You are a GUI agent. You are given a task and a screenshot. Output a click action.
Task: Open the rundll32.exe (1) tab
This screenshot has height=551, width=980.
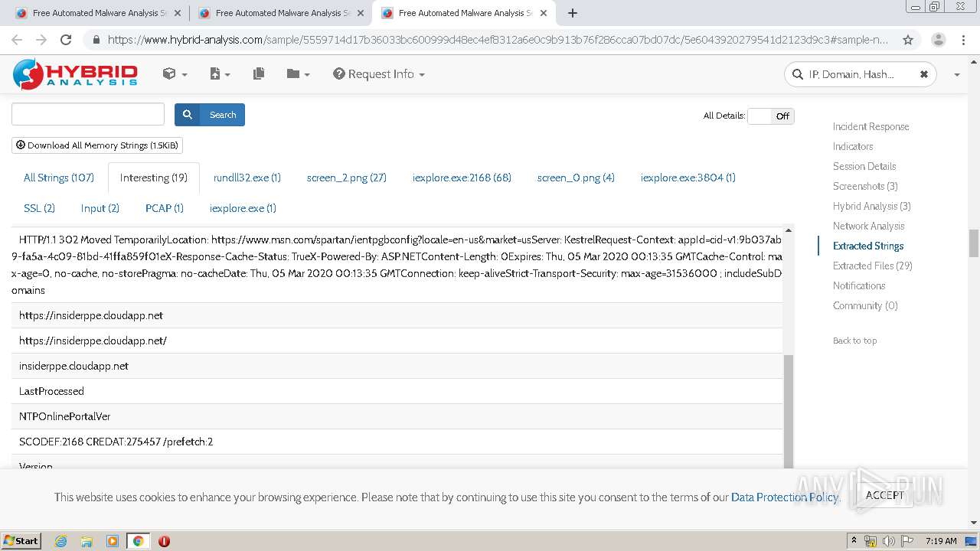247,178
